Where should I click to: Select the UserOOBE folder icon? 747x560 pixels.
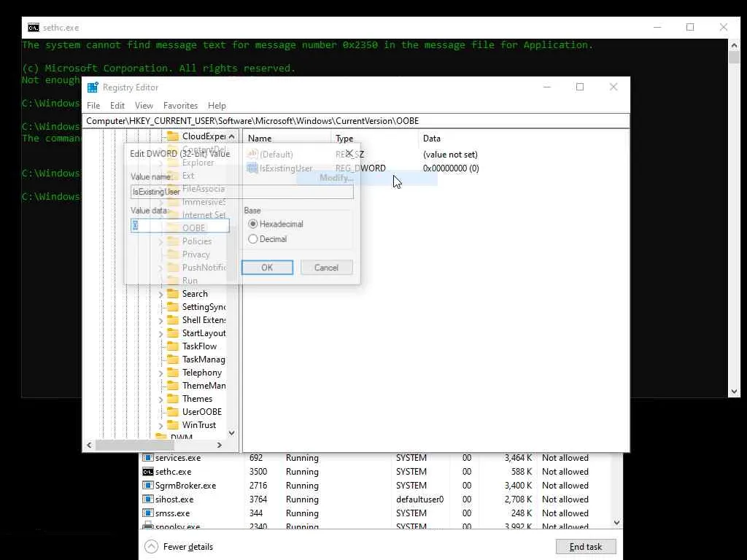coord(172,412)
